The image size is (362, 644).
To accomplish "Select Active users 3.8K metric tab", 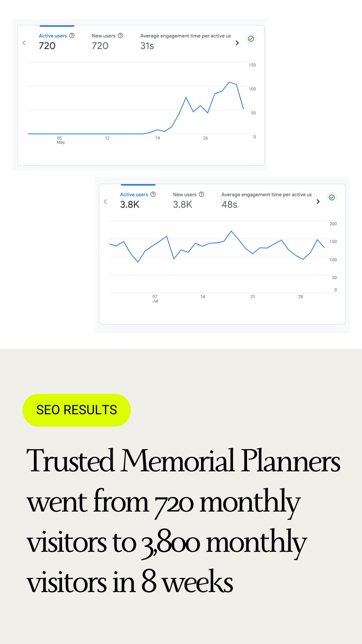I will pyautogui.click(x=138, y=200).
